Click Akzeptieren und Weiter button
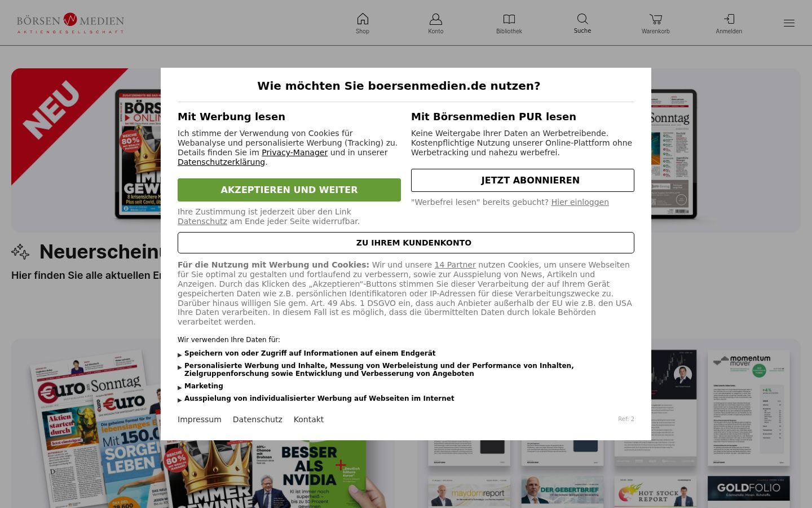 point(289,190)
